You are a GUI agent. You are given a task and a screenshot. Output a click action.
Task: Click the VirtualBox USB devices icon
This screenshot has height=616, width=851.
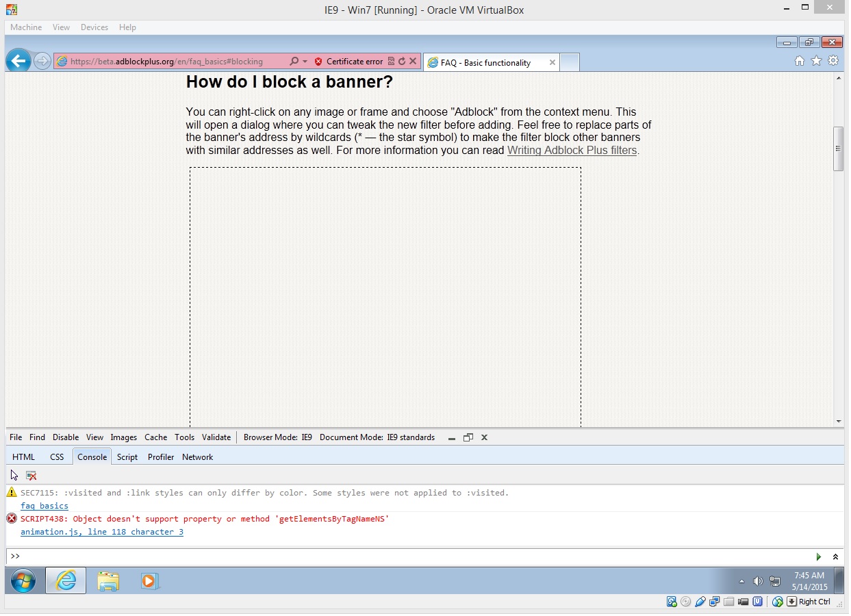(700, 602)
